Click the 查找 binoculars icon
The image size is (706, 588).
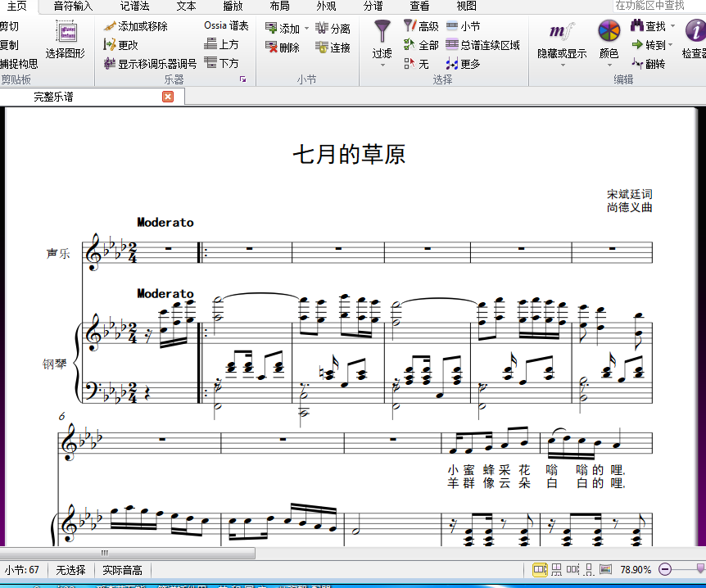pyautogui.click(x=637, y=26)
